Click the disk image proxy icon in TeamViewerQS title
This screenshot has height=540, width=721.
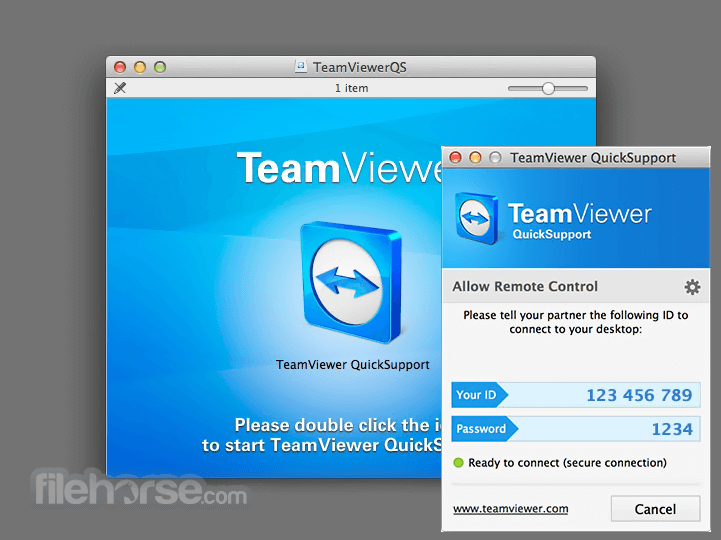[x=301, y=67]
